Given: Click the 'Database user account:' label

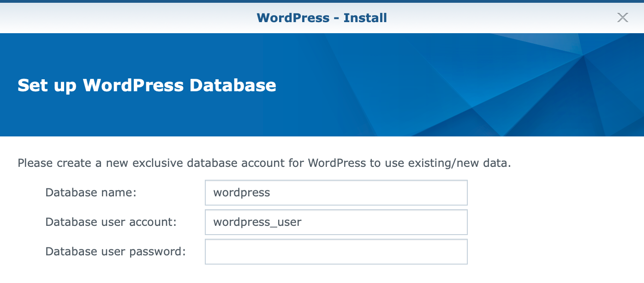Looking at the screenshot, I should click(111, 222).
